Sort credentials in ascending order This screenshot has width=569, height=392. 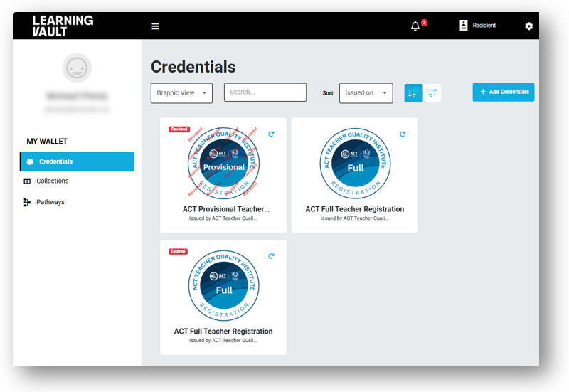432,93
